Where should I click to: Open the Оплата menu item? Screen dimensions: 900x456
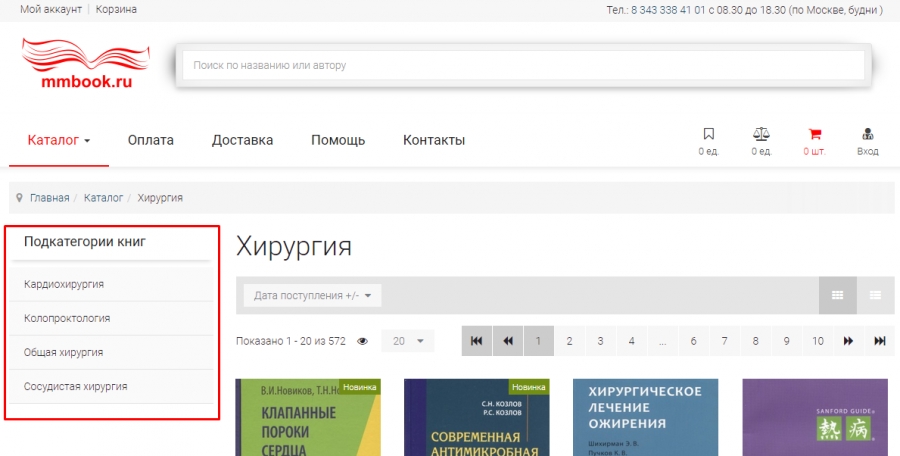[x=151, y=140]
